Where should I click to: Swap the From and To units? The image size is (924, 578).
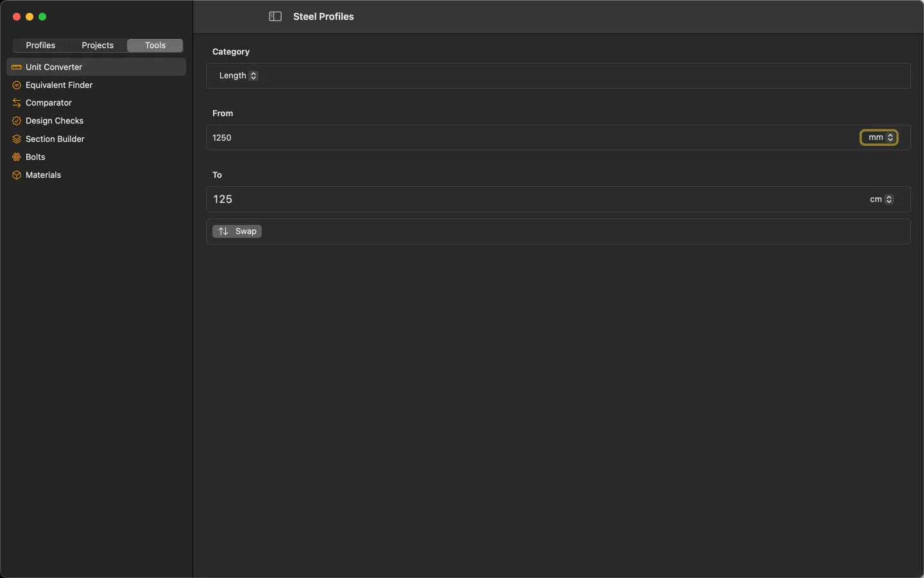tap(237, 231)
